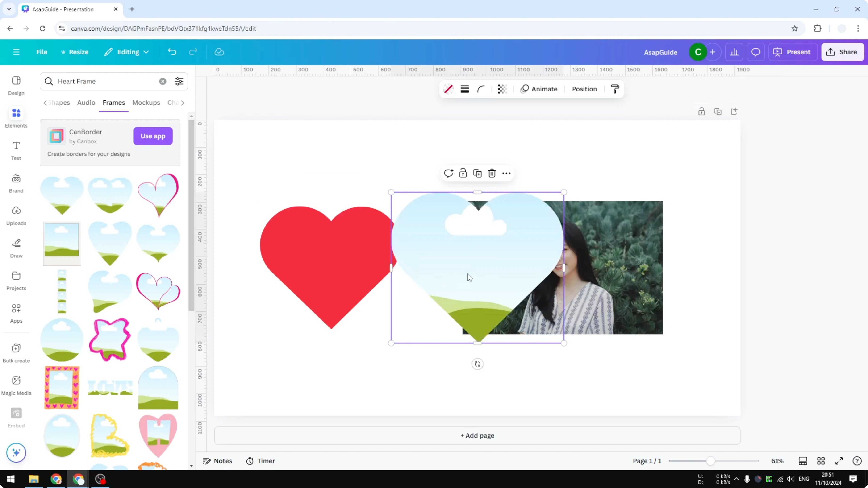Open the border weight options
This screenshot has height=488, width=868.
point(465,89)
